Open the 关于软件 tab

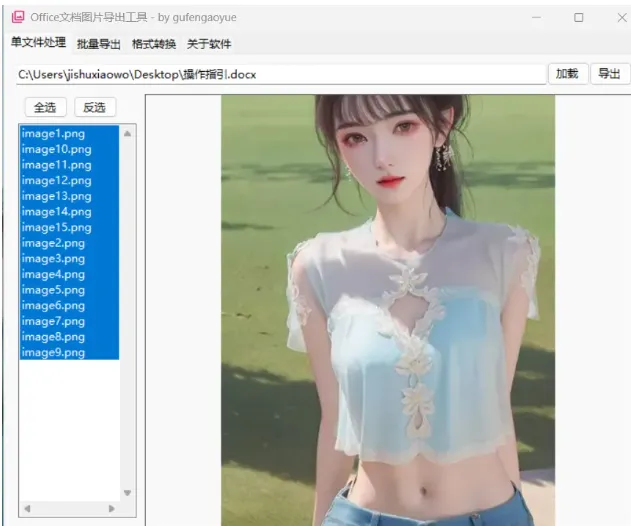[209, 44]
